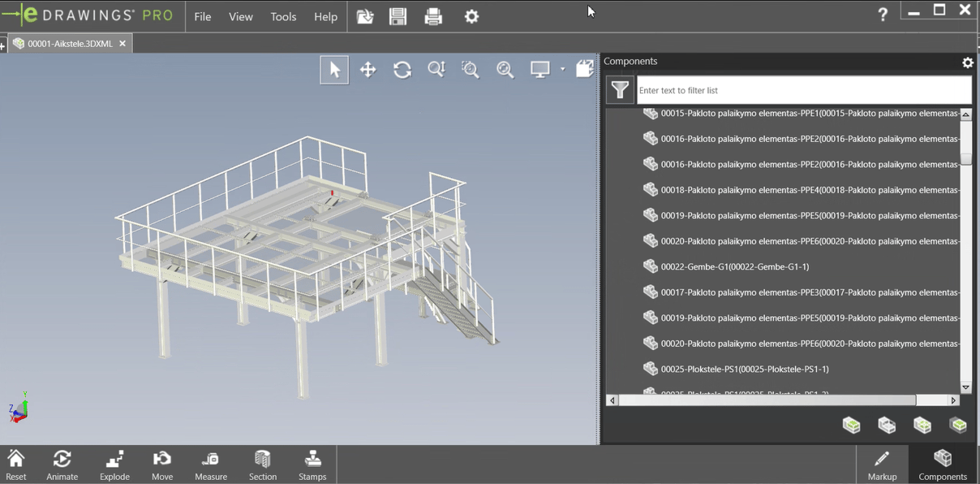Toggle the Select arrow tool
The image size is (980, 484).
pos(334,69)
